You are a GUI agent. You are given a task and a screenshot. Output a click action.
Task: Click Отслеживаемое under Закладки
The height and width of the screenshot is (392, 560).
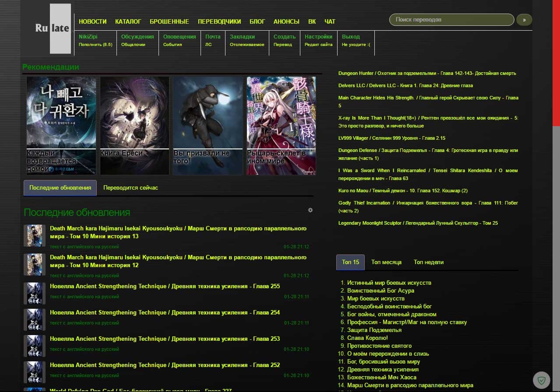pyautogui.click(x=247, y=45)
